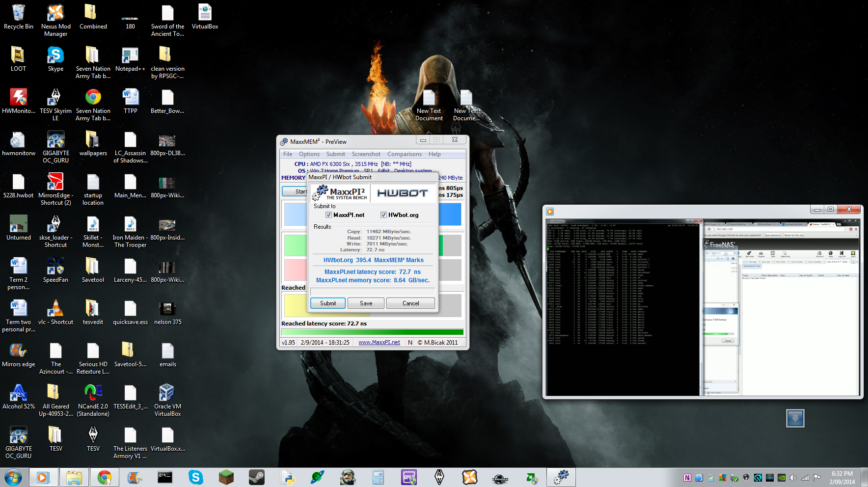This screenshot has width=868, height=487.
Task: Open File menu in MaxxMEM
Action: pos(288,154)
